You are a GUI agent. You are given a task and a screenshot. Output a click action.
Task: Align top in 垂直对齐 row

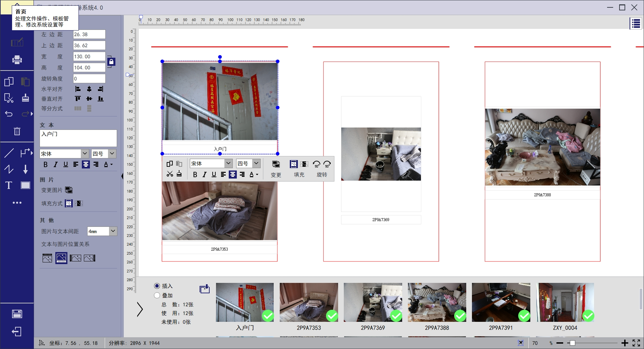click(x=78, y=99)
